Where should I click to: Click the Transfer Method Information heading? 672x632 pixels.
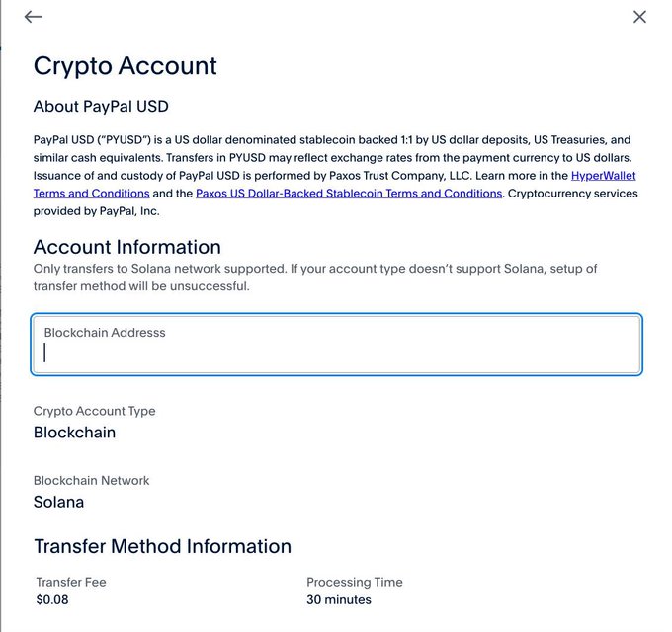point(163,546)
